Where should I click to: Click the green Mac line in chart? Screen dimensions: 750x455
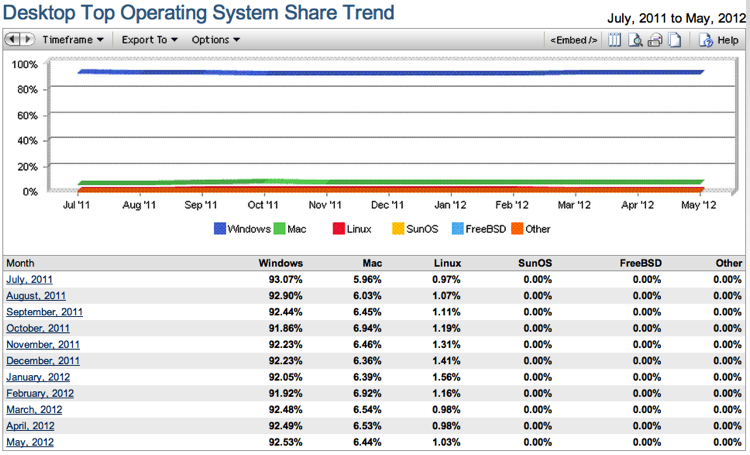pos(390,182)
